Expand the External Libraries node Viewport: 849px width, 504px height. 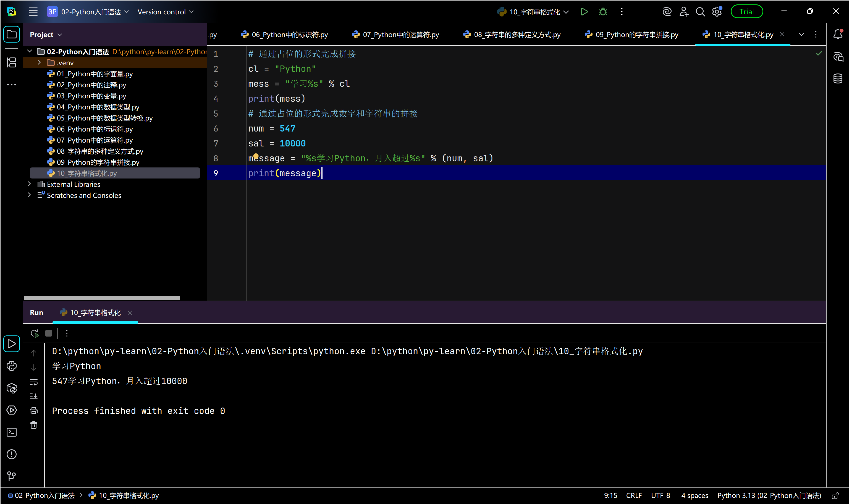30,184
